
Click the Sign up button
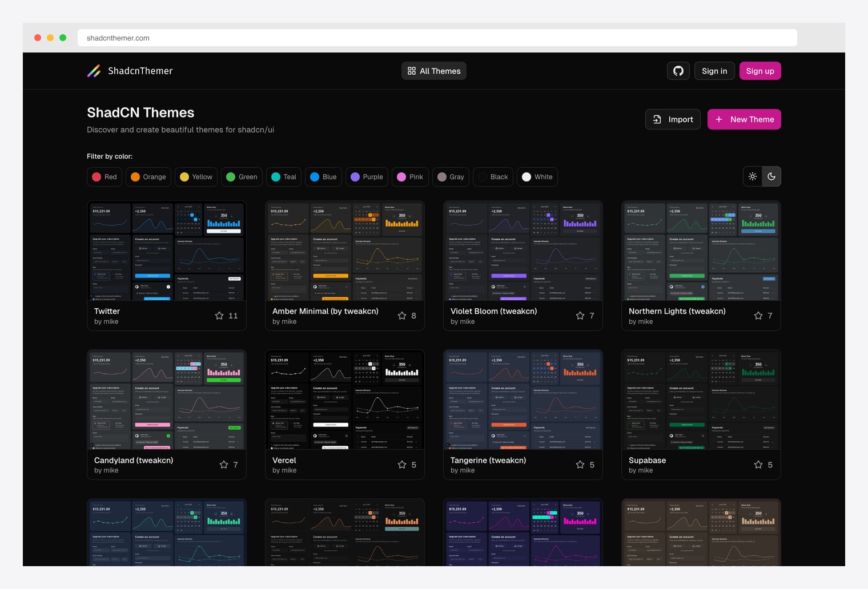tap(760, 71)
